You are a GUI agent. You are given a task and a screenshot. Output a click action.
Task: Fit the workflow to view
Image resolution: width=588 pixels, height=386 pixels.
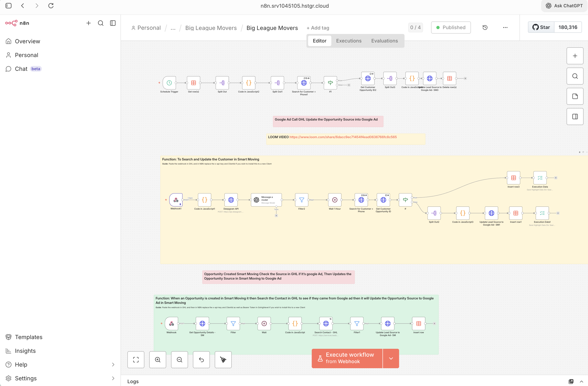tap(136, 359)
